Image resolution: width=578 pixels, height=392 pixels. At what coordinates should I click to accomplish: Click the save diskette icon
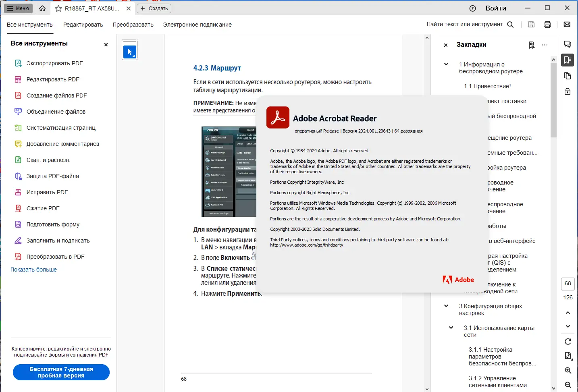point(531,25)
